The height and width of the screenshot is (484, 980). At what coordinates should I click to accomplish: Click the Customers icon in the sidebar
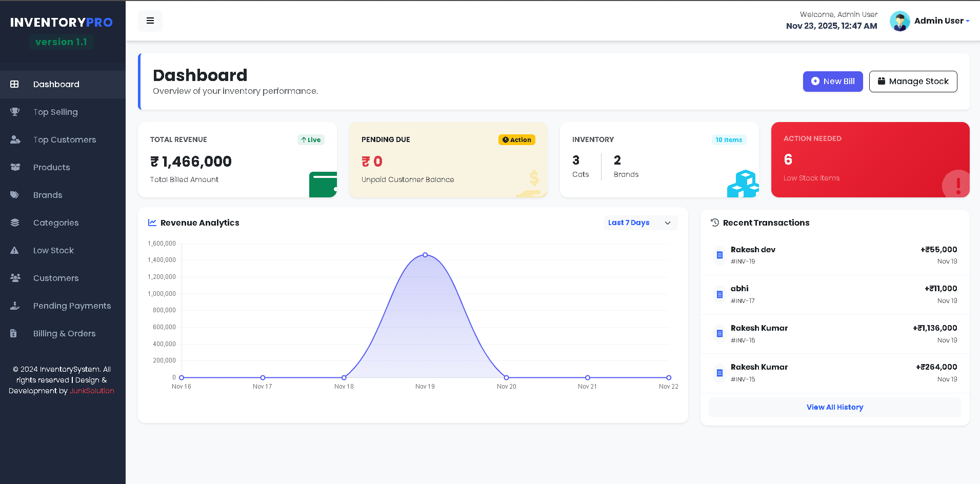coord(15,278)
